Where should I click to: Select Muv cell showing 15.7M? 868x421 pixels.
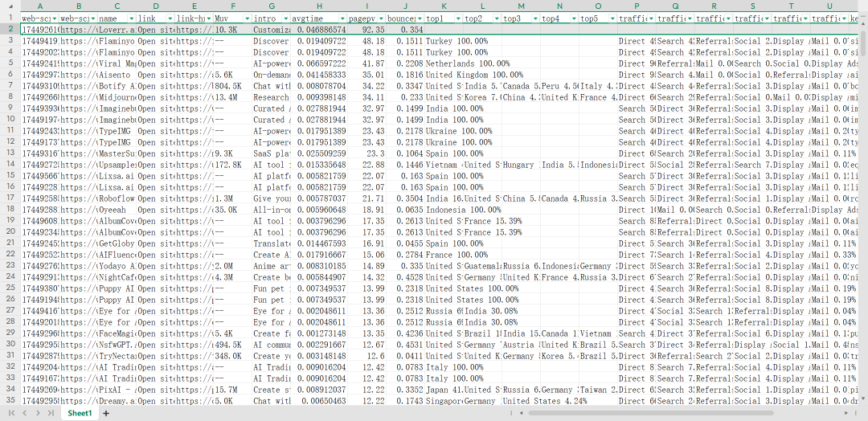232,390
